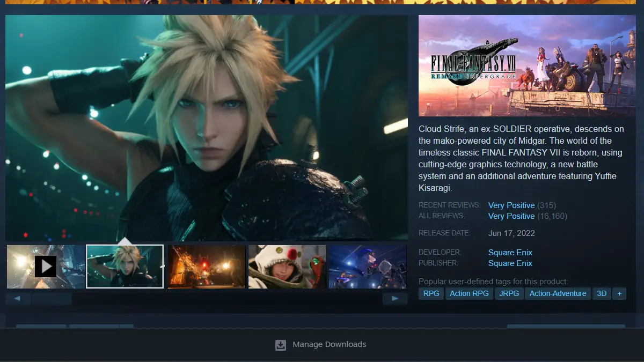Image resolution: width=644 pixels, height=362 pixels.
Task: Open the Yuffie hooded screenshot thumbnail
Action: (287, 267)
